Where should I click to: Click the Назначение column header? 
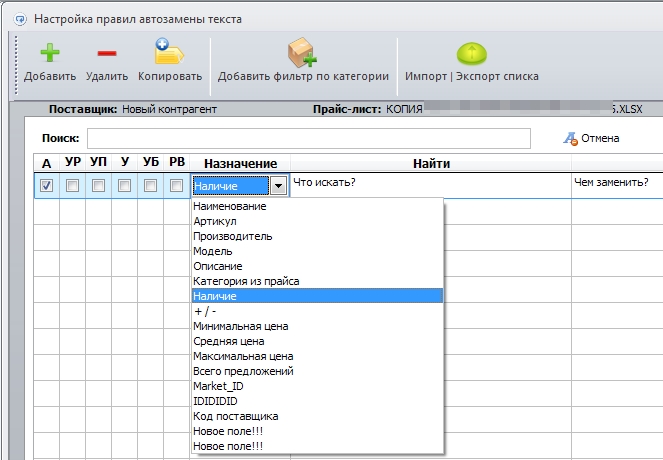(x=240, y=163)
